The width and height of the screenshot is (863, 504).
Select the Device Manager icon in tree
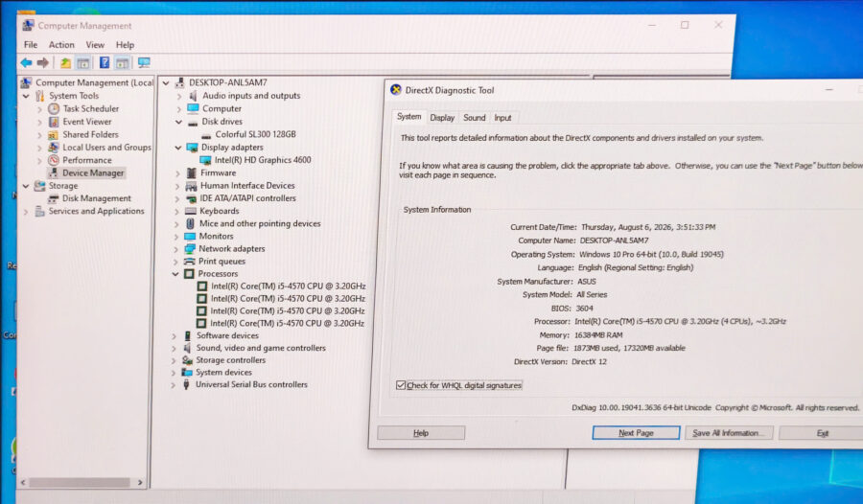click(54, 172)
